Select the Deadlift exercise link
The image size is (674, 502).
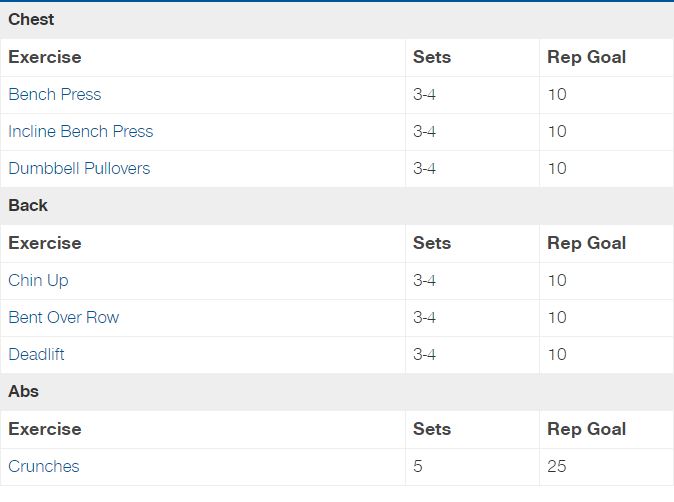pyautogui.click(x=37, y=354)
